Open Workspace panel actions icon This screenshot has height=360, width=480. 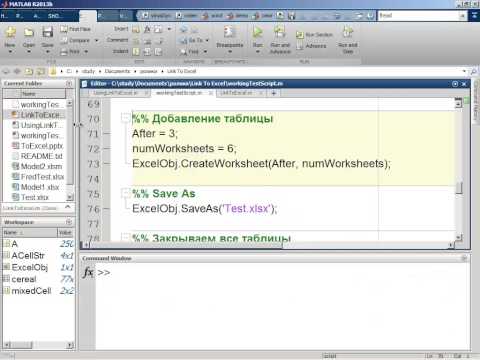tap(69, 222)
